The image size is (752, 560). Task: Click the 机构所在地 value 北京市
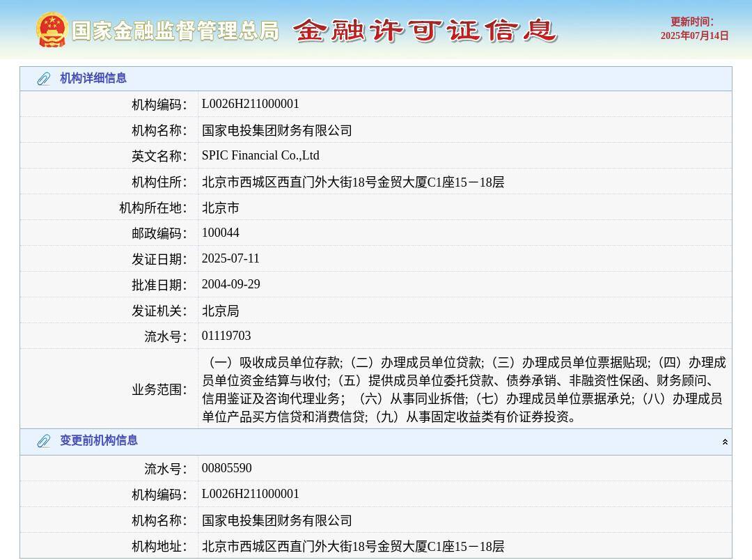pyautogui.click(x=221, y=208)
